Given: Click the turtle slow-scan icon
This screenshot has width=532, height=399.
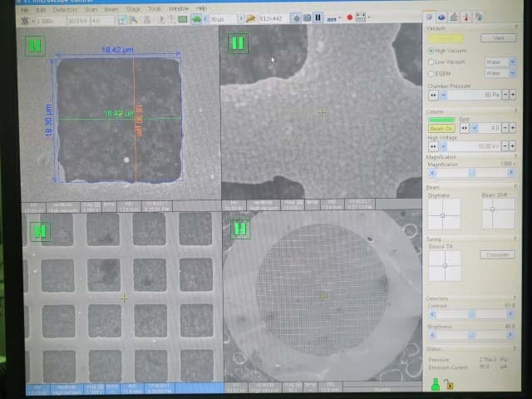Looking at the screenshot, I should pyautogui.click(x=196, y=19).
